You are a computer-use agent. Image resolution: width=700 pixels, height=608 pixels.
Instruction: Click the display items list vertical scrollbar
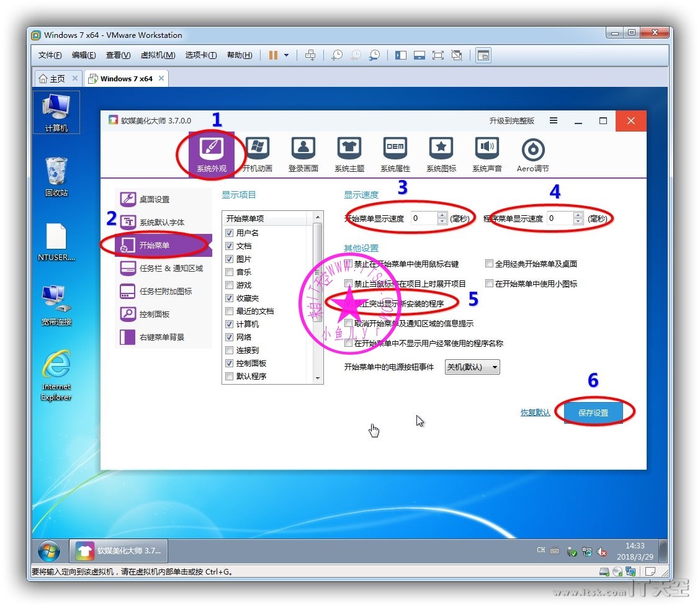click(x=318, y=298)
